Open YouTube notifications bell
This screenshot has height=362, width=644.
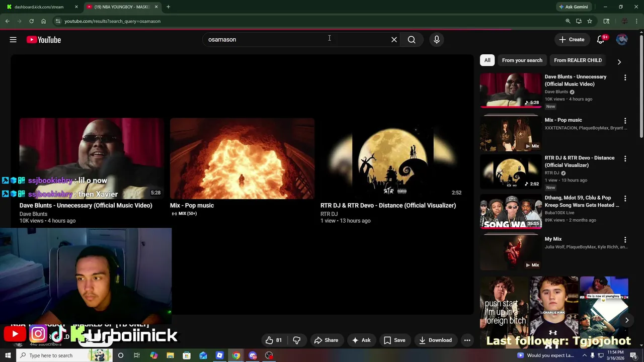click(x=601, y=40)
